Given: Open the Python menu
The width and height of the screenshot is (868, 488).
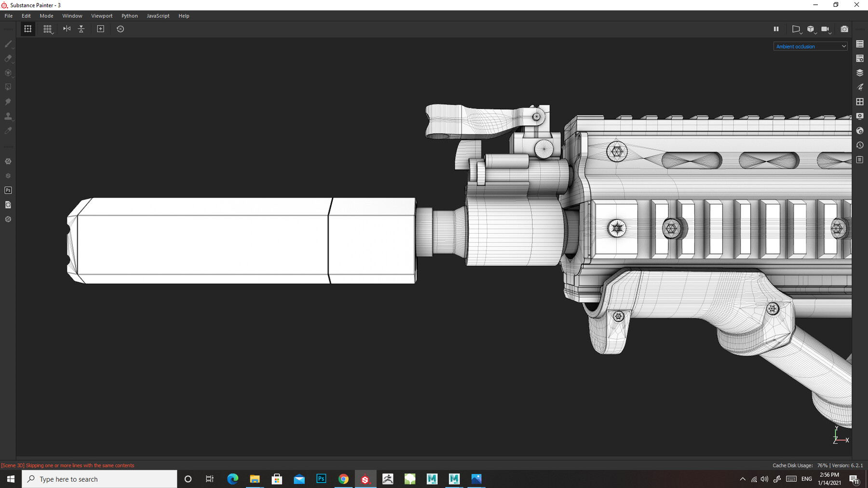Looking at the screenshot, I should tap(129, 15).
